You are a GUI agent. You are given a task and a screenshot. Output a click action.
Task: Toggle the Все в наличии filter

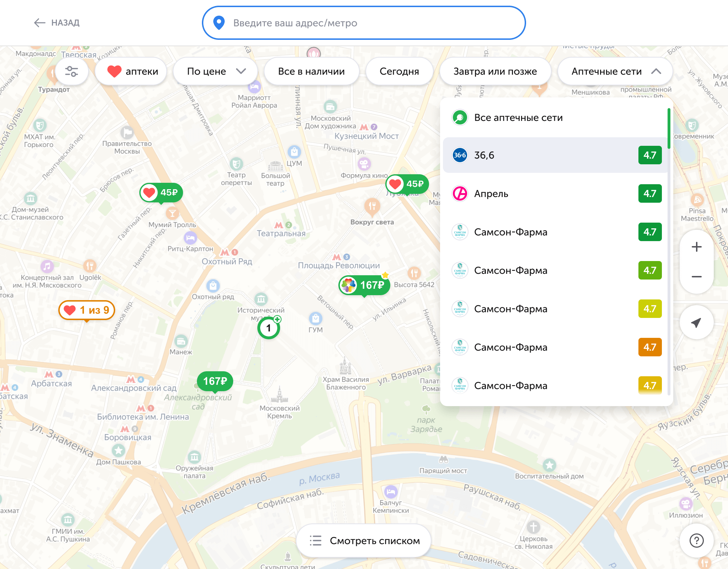coord(311,71)
